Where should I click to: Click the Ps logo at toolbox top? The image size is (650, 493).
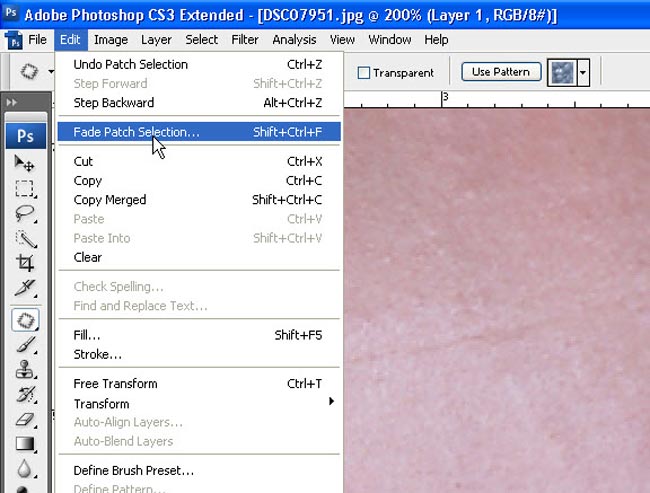tap(26, 136)
